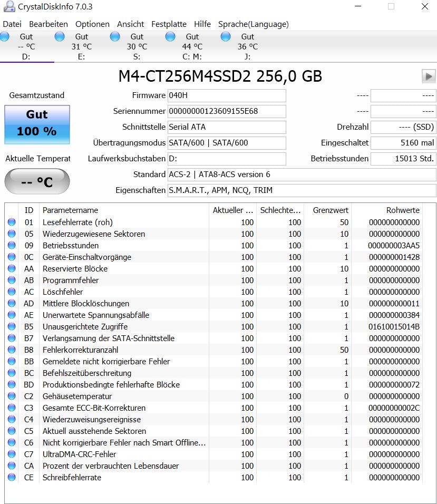437x504 pixels.
Task: Click status icon for Reservierte Blöcke
Action: click(12, 268)
